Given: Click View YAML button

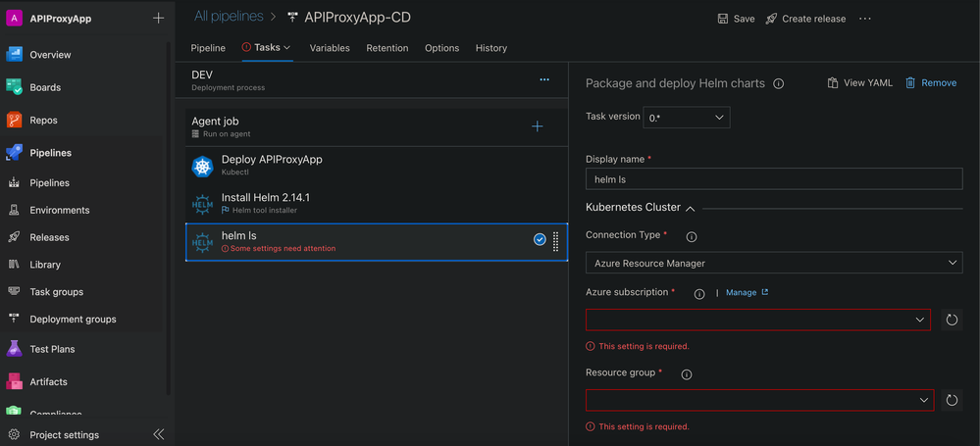Looking at the screenshot, I should pyautogui.click(x=860, y=83).
